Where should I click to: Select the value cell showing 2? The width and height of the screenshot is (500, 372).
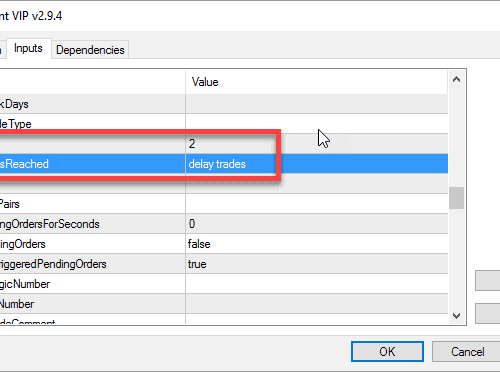pos(317,144)
